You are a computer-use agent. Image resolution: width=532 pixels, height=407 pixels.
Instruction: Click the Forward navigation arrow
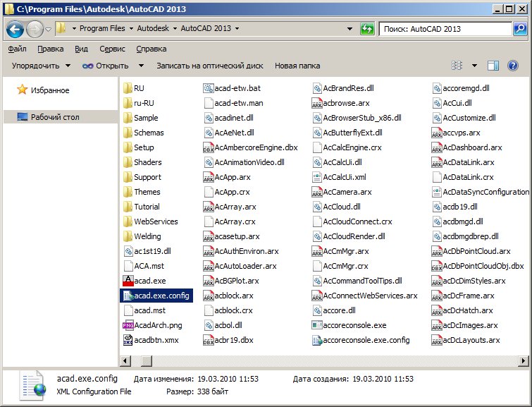point(35,29)
